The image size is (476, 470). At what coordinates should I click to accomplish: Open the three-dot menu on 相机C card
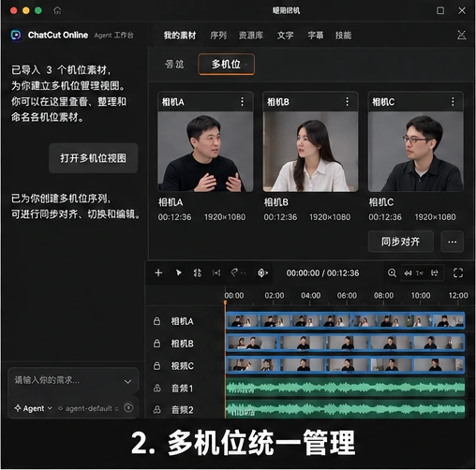[x=453, y=101]
